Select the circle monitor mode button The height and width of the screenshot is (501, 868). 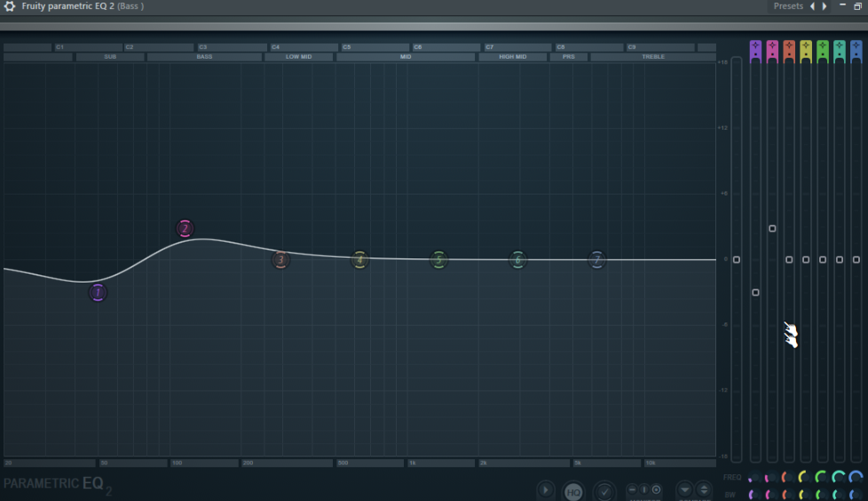coord(657,490)
